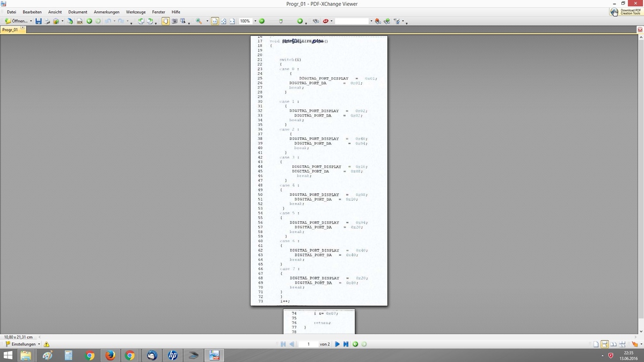Click the redo arrow icon
The height and width of the screenshot is (362, 644).
click(121, 21)
